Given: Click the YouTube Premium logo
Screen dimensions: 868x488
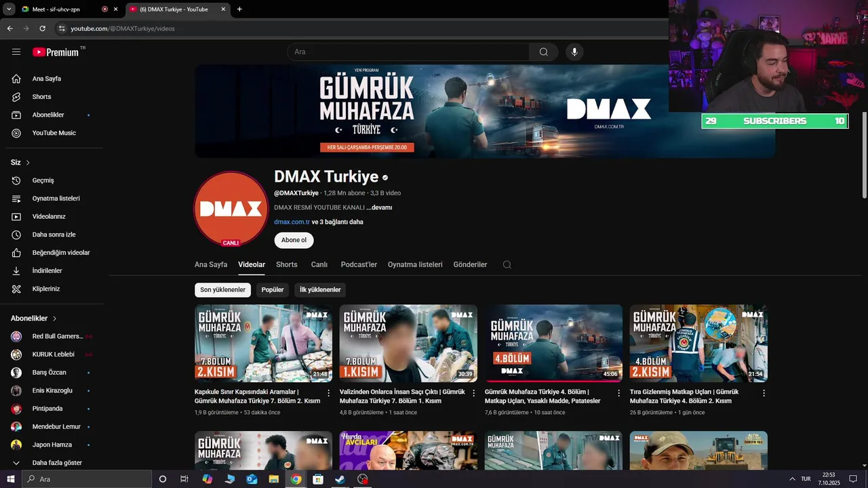Looking at the screenshot, I should coord(56,52).
